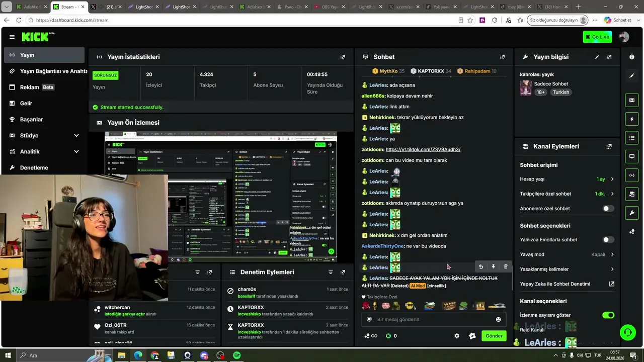Viewport: 644px width, 362px height.
Task: Click the info icon in right rail
Action: [632, 57]
